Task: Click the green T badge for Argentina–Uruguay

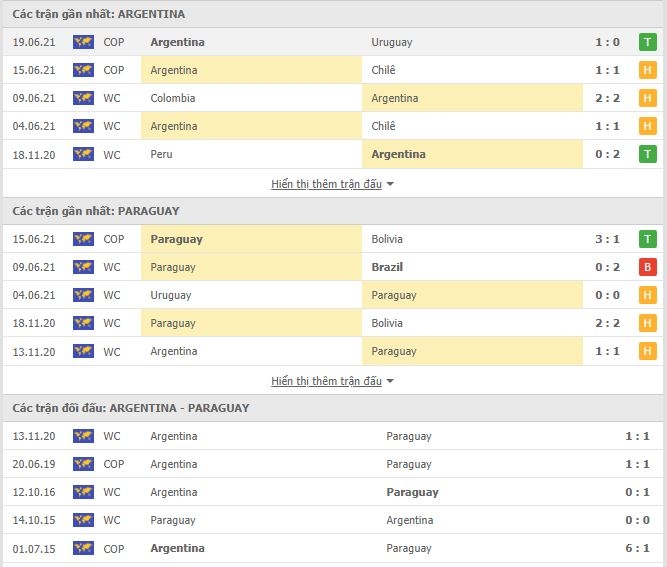Action: pos(647,42)
